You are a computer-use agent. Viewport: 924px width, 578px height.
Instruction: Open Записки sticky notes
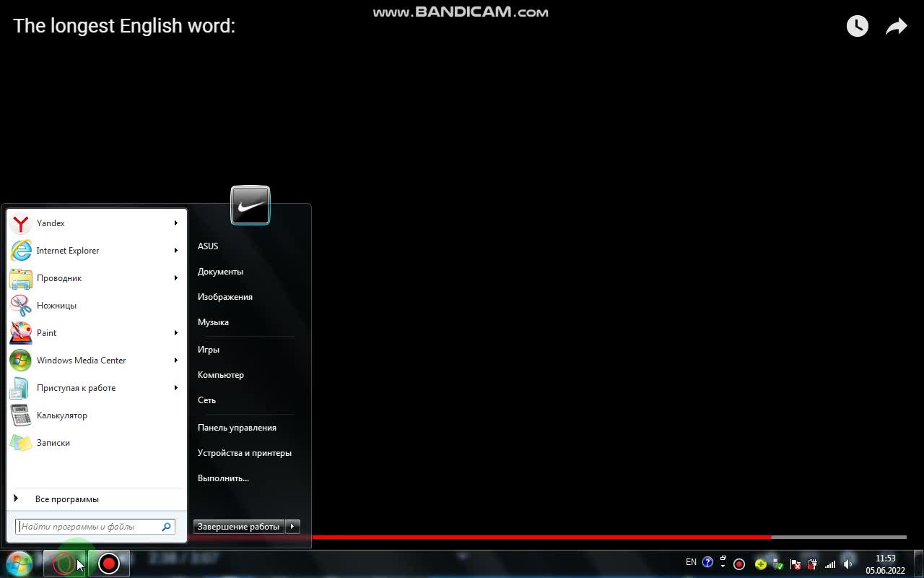coord(97,443)
